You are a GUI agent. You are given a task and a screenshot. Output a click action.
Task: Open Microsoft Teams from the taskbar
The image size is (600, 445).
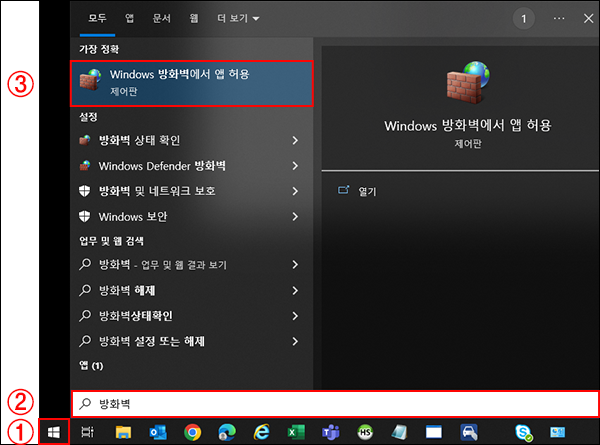tap(331, 432)
